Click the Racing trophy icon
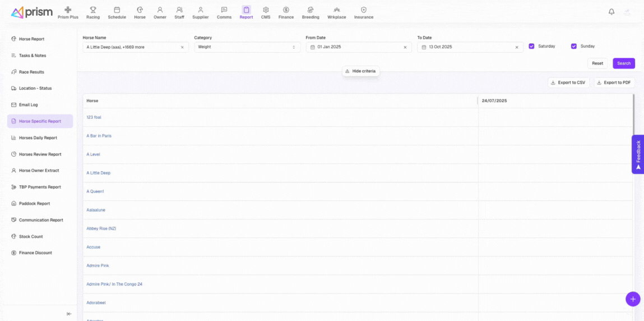 click(x=93, y=10)
